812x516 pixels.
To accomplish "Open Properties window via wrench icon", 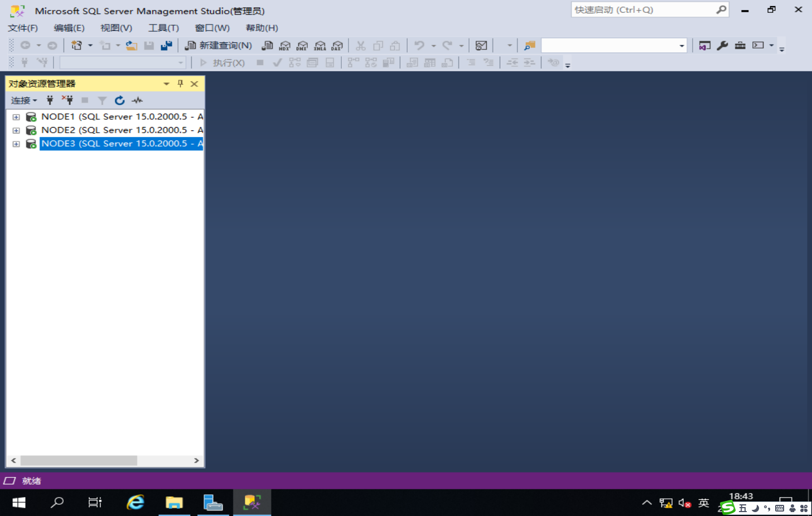I will [722, 46].
